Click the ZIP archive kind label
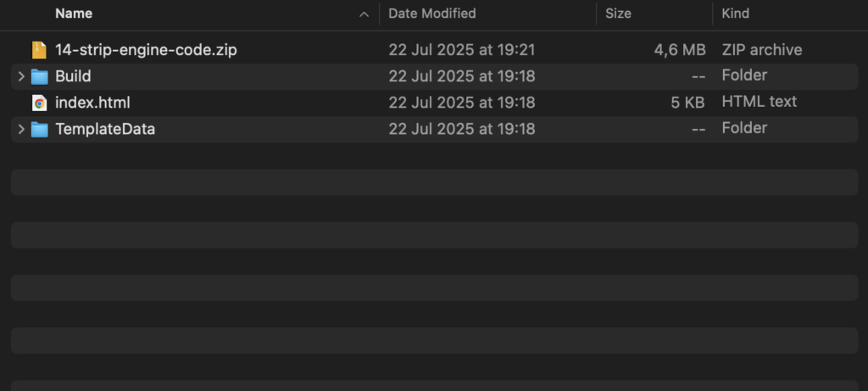This screenshot has width=868, height=391. 761,50
